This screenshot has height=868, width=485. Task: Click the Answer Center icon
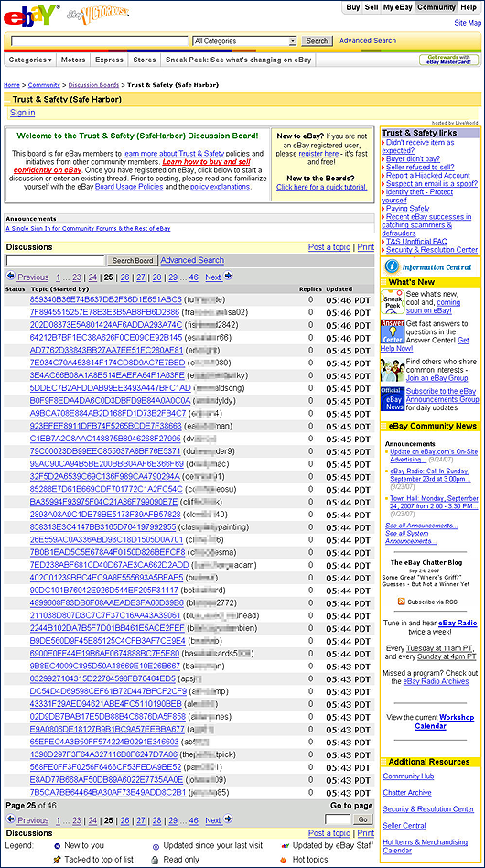point(392,331)
